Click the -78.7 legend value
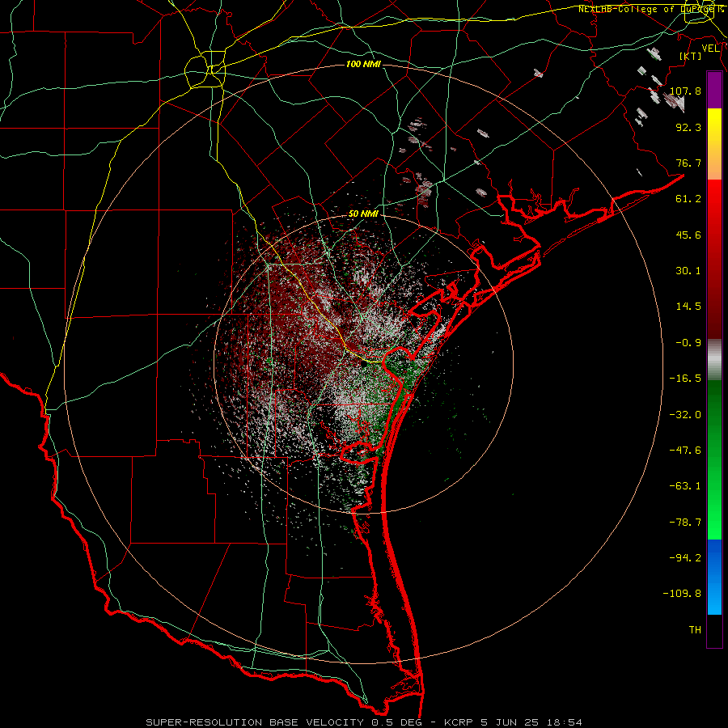 [686, 523]
